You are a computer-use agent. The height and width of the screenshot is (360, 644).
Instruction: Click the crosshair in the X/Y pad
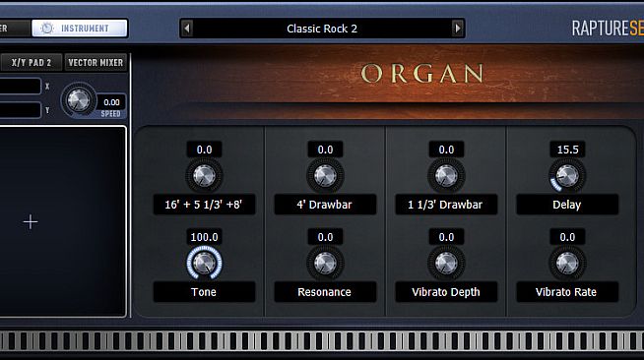[x=31, y=222]
